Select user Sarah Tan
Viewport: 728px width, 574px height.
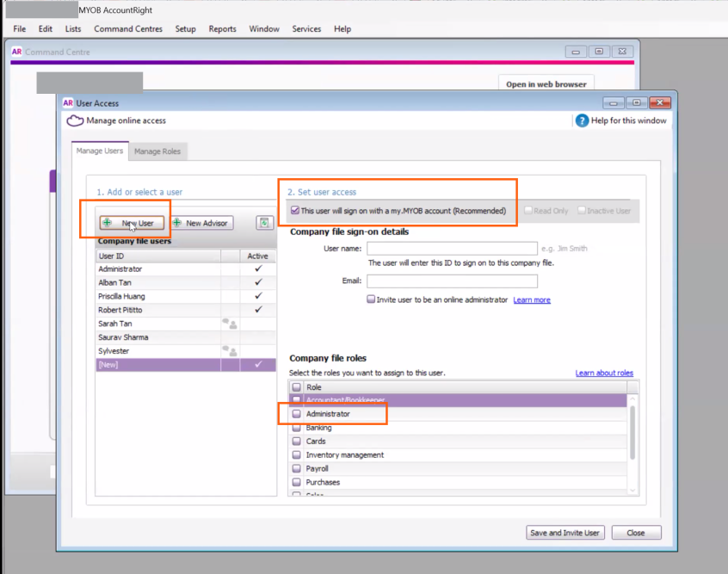pos(186,324)
